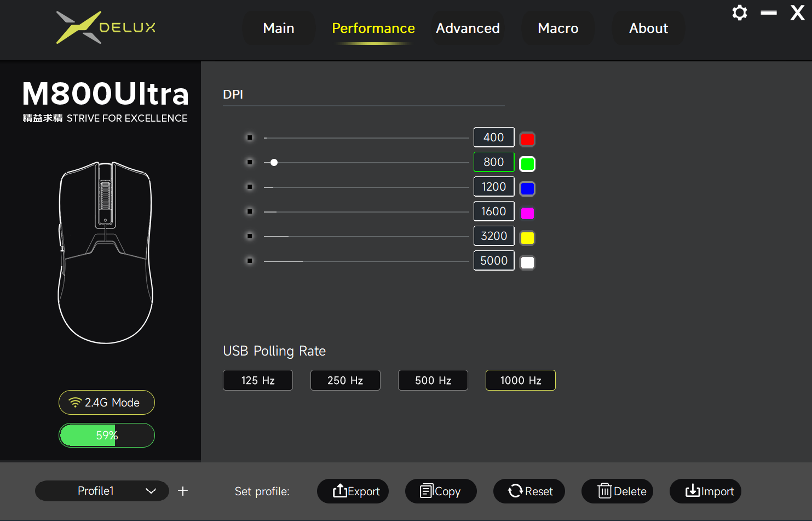Edit the 800 DPI value field
Image resolution: width=812 pixels, height=521 pixels.
click(494, 162)
